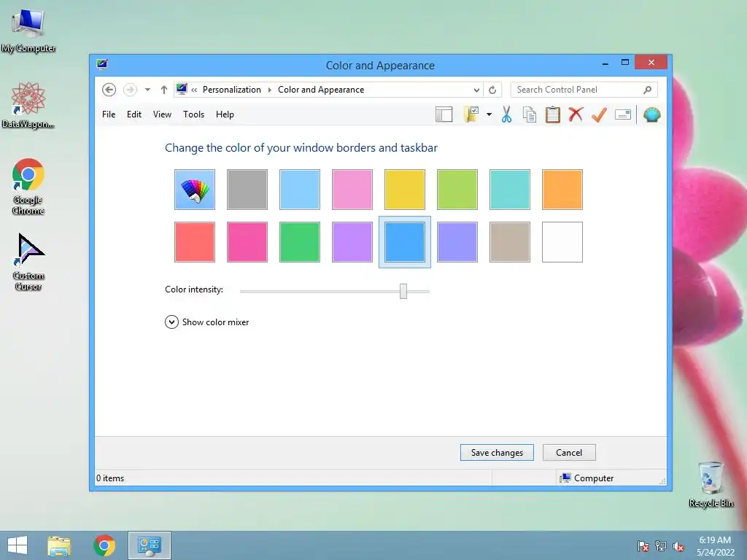This screenshot has height=560, width=747.
Task: Open the Help menu
Action: pos(225,114)
